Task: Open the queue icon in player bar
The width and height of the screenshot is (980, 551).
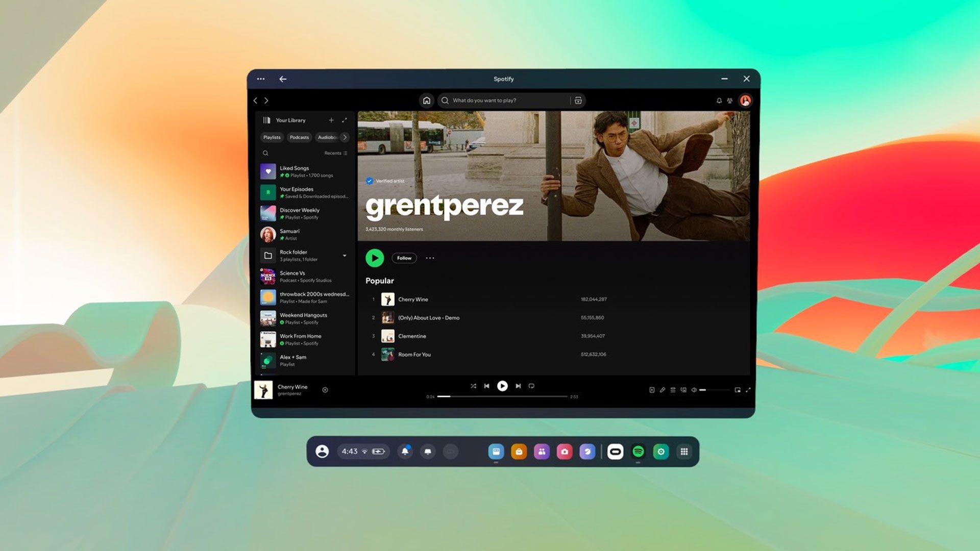Action: coord(673,390)
